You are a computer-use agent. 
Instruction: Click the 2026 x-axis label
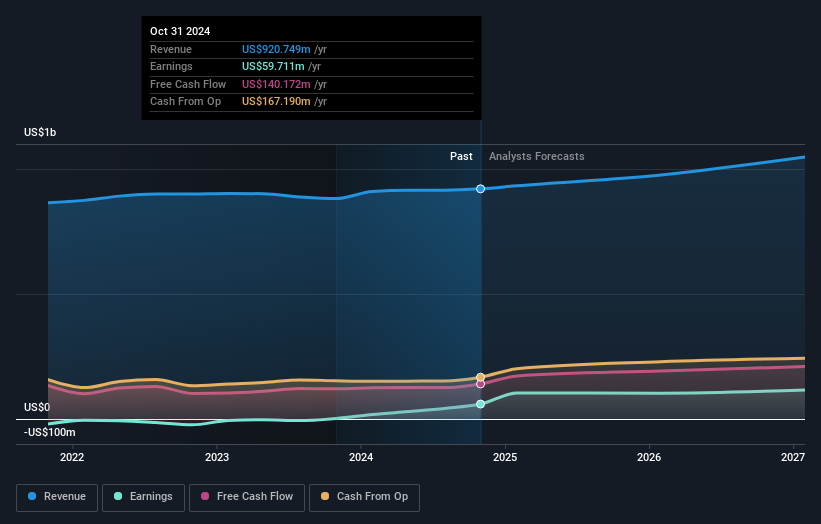tap(649, 457)
